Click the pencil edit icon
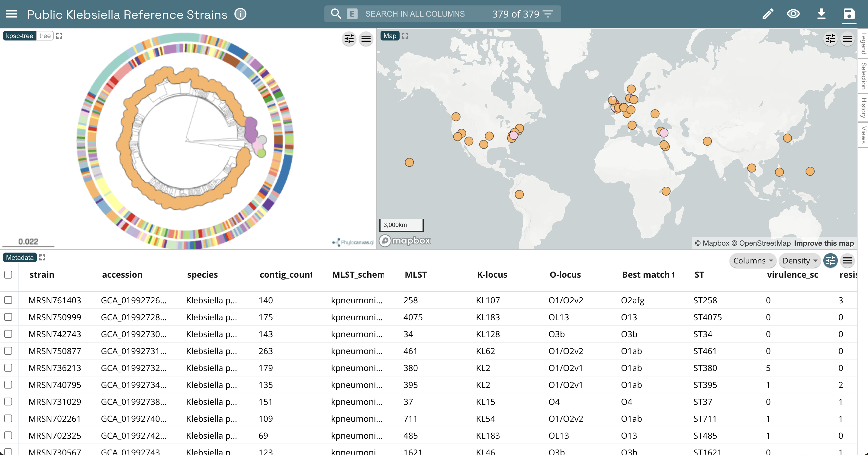This screenshot has width=868, height=455. (768, 14)
